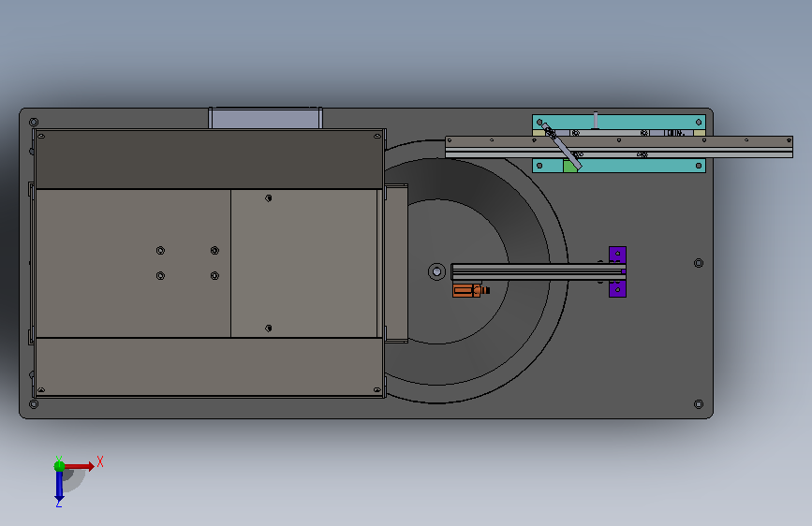Select the diagonal gray gate bar across the rail

562,147
